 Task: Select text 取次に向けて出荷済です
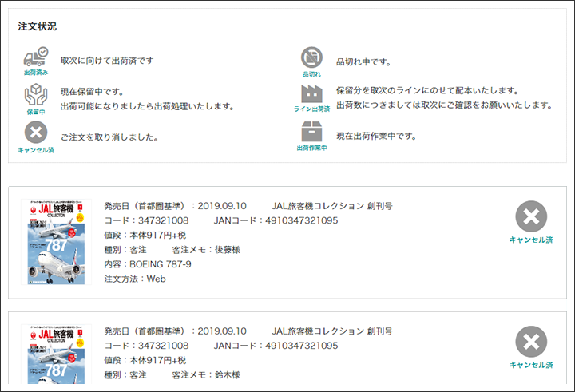click(107, 61)
